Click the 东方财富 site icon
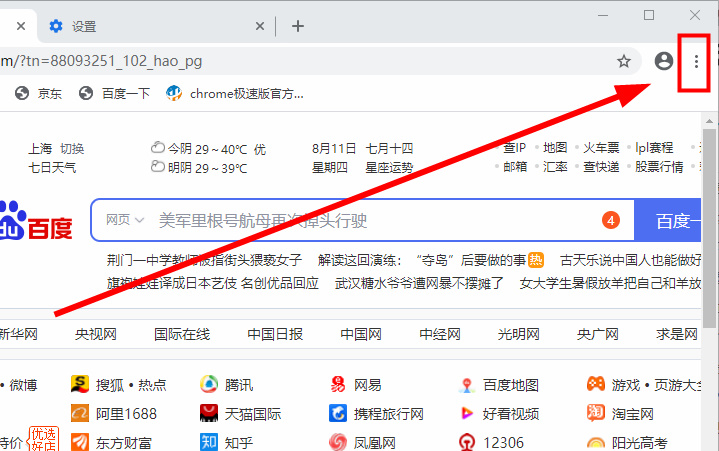The width and height of the screenshot is (719, 451). tap(80, 442)
